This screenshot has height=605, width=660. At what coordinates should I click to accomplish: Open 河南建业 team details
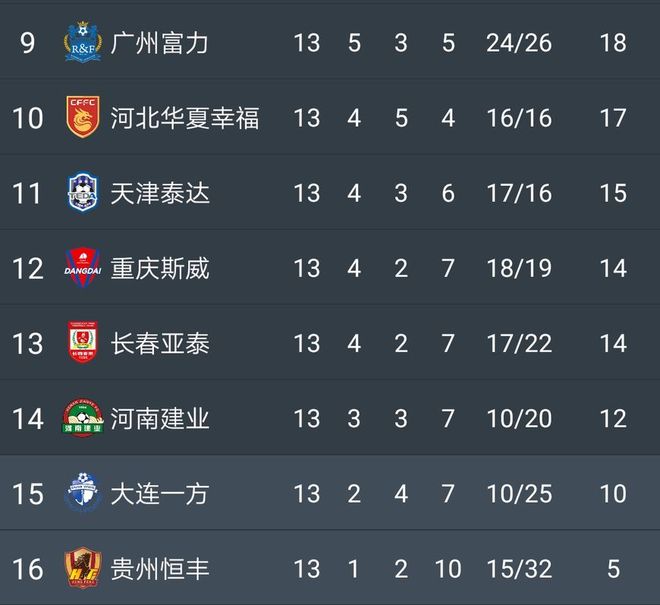pyautogui.click(x=160, y=418)
